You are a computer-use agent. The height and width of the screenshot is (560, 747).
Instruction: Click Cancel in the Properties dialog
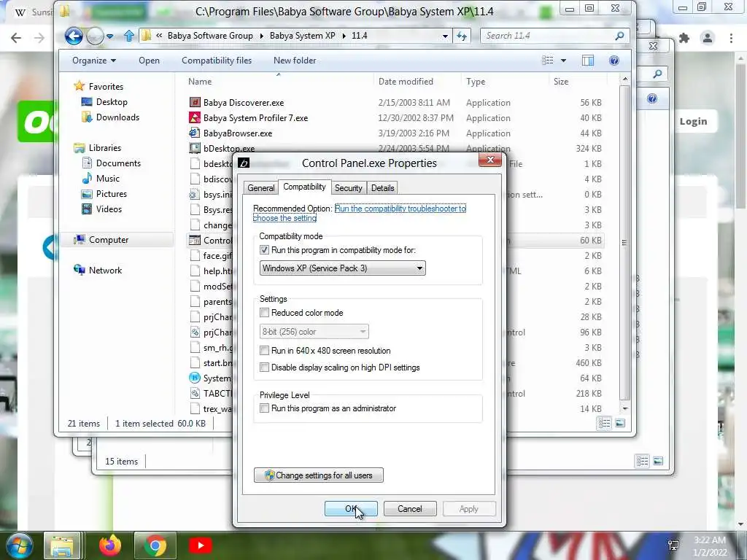[410, 508]
